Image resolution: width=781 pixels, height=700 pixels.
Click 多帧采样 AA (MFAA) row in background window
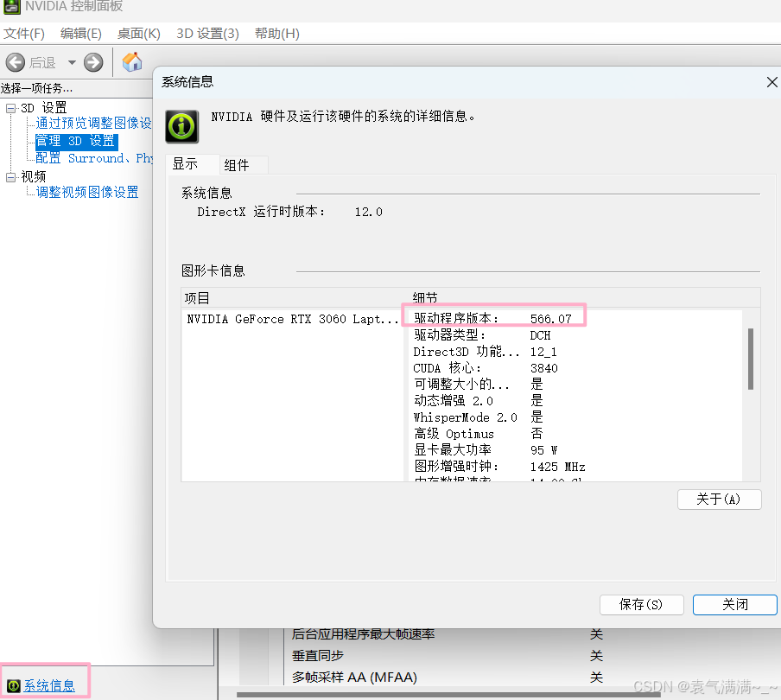(448, 677)
